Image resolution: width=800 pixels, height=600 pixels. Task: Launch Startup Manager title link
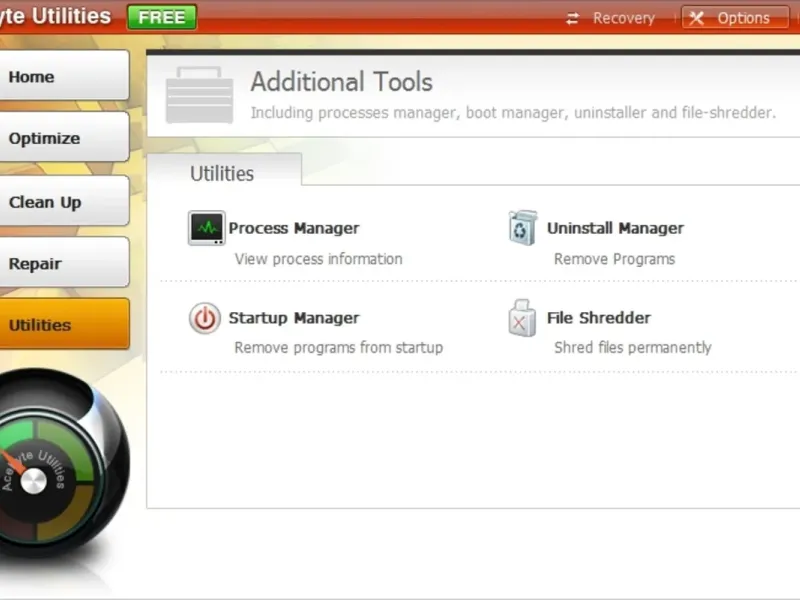(x=294, y=318)
